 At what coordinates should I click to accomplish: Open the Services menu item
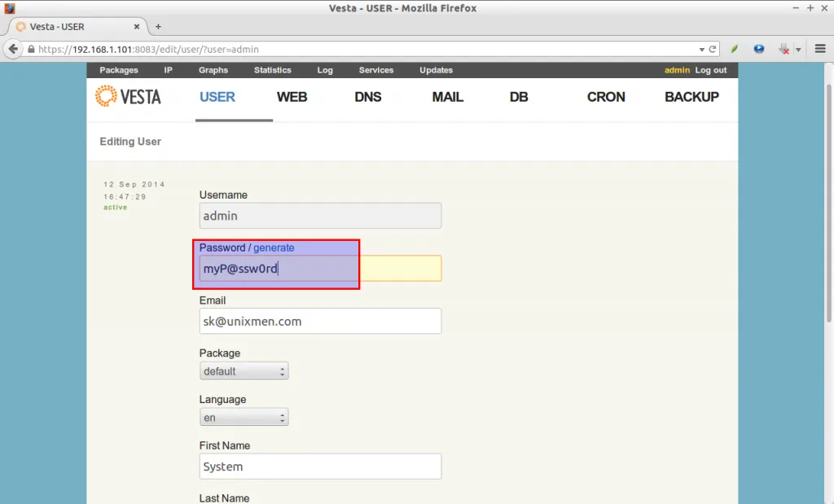tap(376, 70)
